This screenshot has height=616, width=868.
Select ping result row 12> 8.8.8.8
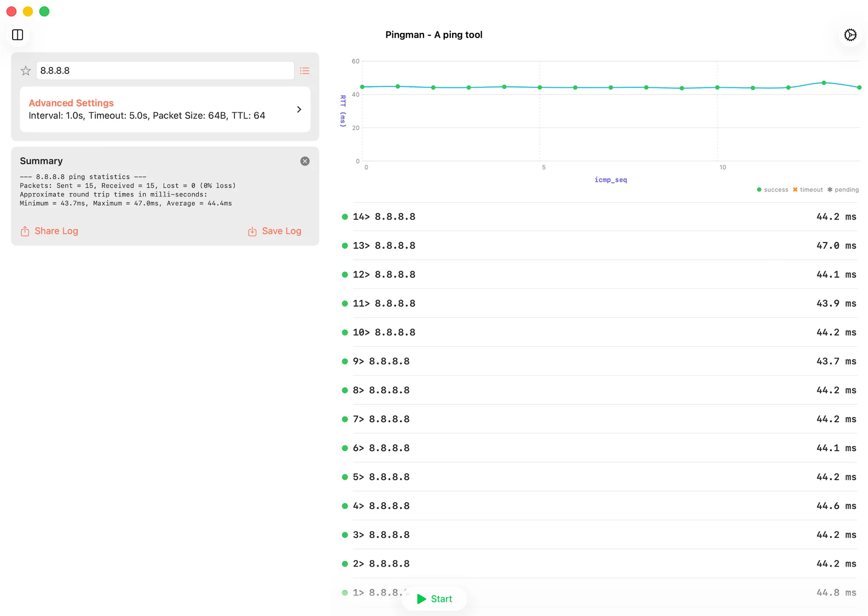pos(599,274)
